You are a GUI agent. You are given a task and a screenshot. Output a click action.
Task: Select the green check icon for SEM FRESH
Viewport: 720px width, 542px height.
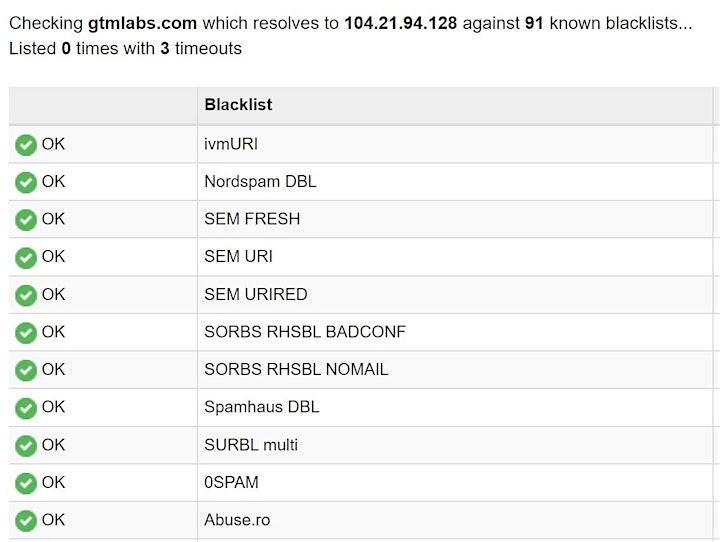pyautogui.click(x=26, y=220)
